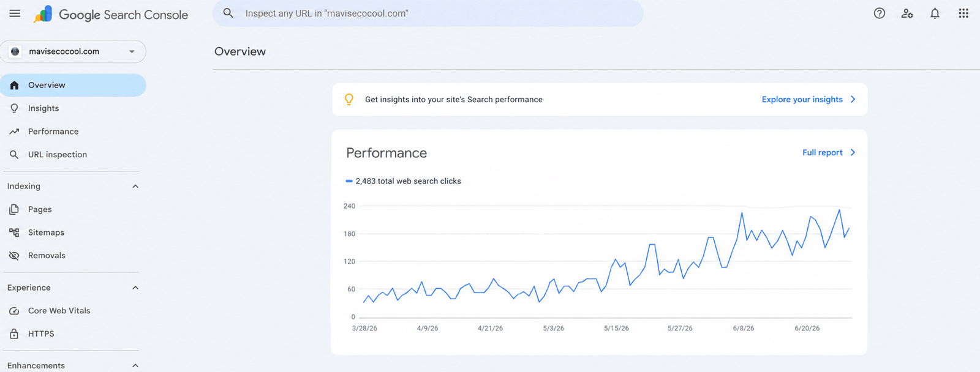Click the Google Search Console logo
The height and width of the screenshot is (372, 980).
[111, 14]
